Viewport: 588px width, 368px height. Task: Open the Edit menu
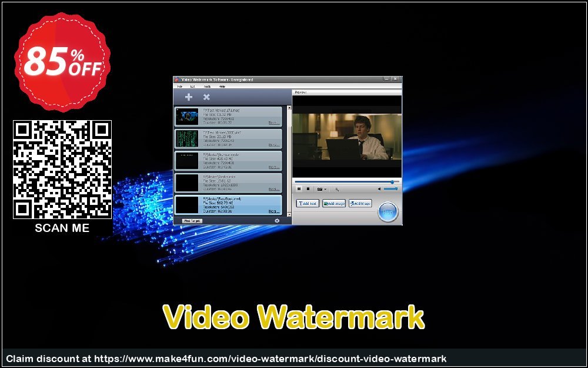pos(192,87)
